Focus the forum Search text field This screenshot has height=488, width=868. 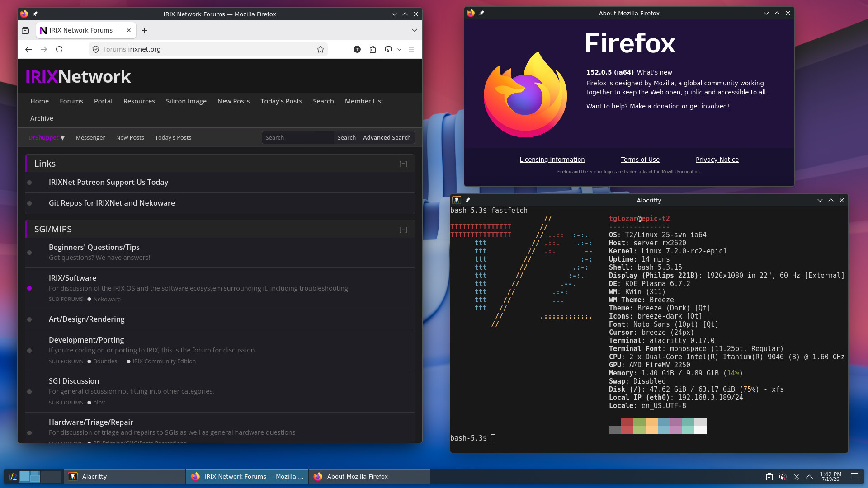(298, 137)
